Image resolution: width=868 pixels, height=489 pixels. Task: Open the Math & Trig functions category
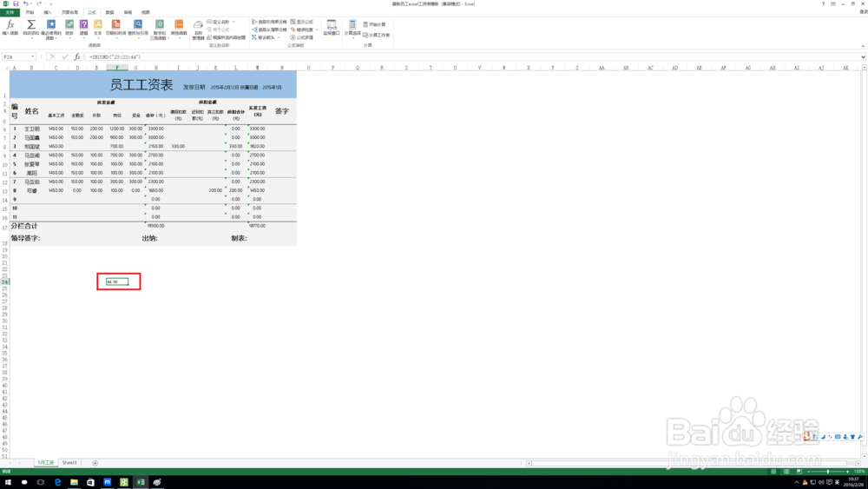(160, 29)
